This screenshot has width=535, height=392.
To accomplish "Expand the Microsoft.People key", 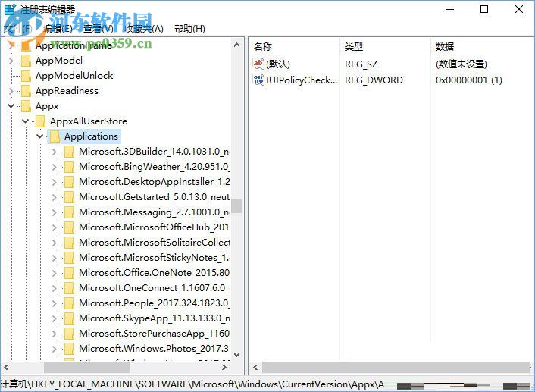I will 55,303.
